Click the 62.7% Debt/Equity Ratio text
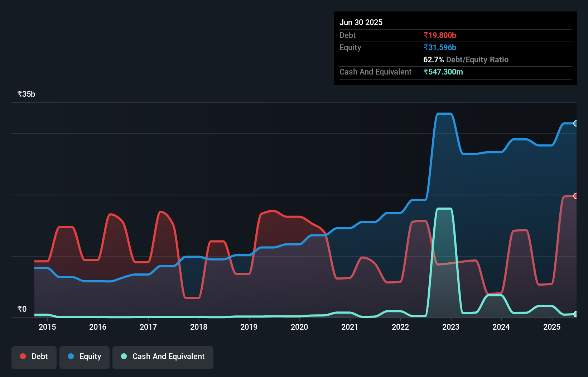The image size is (588, 377). click(x=466, y=59)
